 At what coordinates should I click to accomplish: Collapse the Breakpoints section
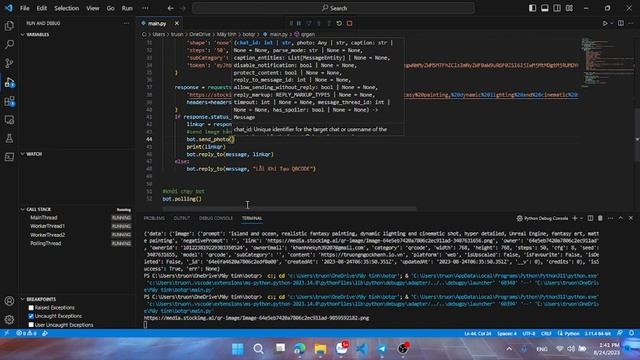[22, 299]
